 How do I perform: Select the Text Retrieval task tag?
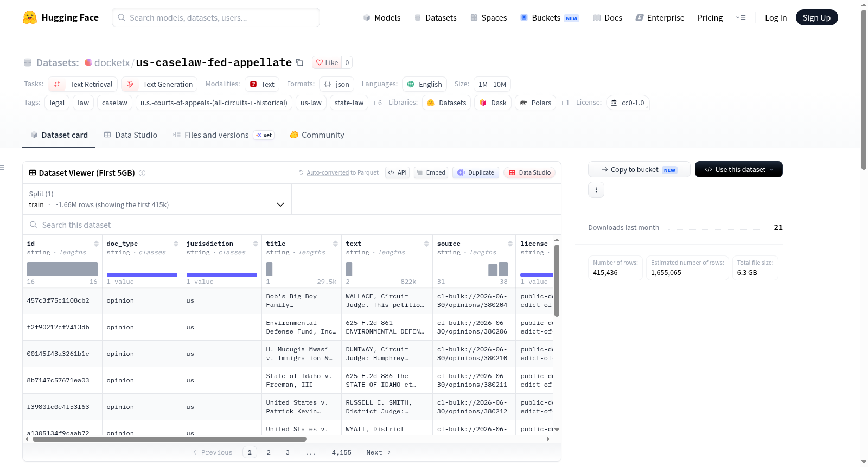[83, 84]
